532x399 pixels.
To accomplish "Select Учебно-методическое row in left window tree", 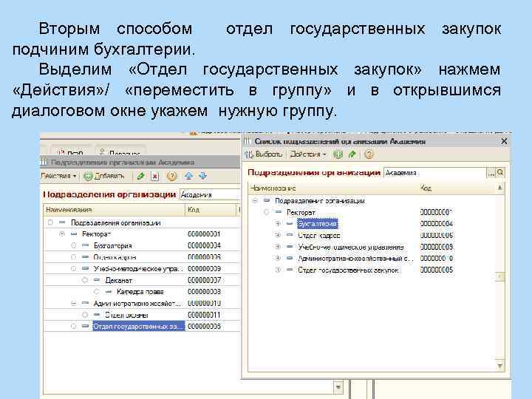I will (138, 269).
